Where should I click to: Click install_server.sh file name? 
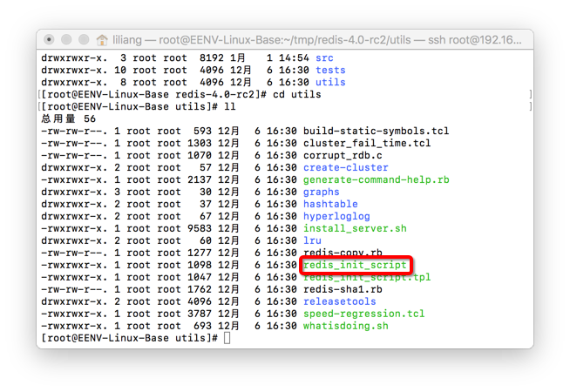[x=355, y=228]
